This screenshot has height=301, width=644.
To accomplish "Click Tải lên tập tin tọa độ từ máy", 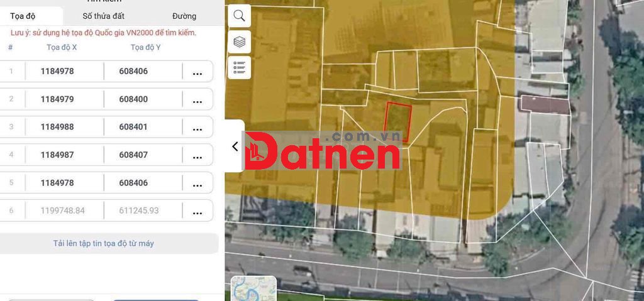I will pos(103,243).
